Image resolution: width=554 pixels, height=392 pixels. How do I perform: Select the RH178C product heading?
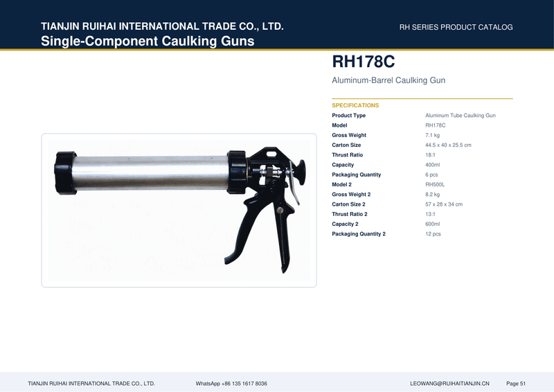tap(363, 62)
